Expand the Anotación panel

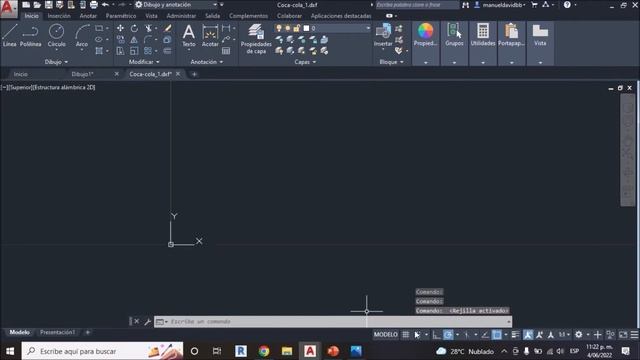[207, 62]
